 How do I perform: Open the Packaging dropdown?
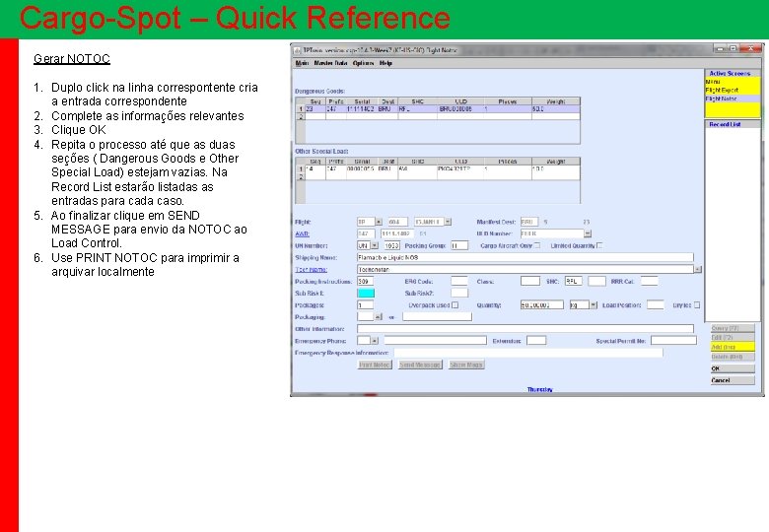(x=379, y=317)
